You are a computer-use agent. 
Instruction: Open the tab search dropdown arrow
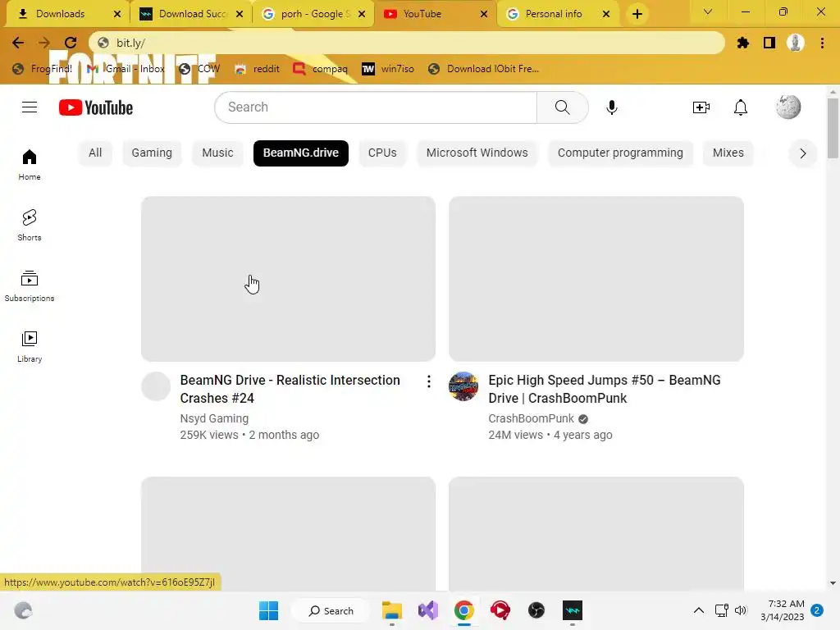tap(708, 11)
